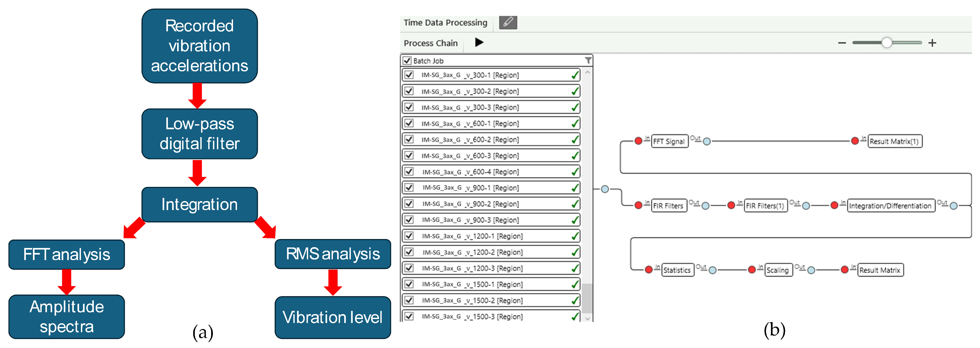This screenshot has width=980, height=348.
Task: Zoom in using the plus icon
Action: tap(932, 43)
